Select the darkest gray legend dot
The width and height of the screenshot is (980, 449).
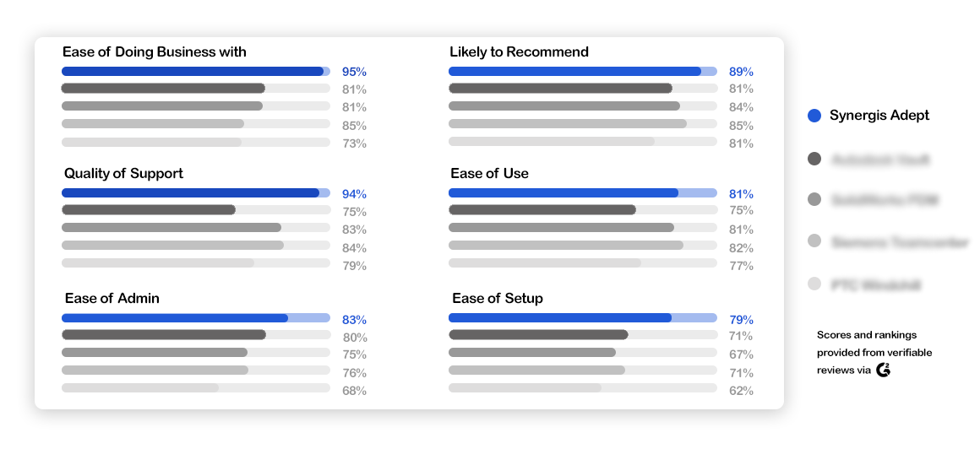(x=814, y=159)
